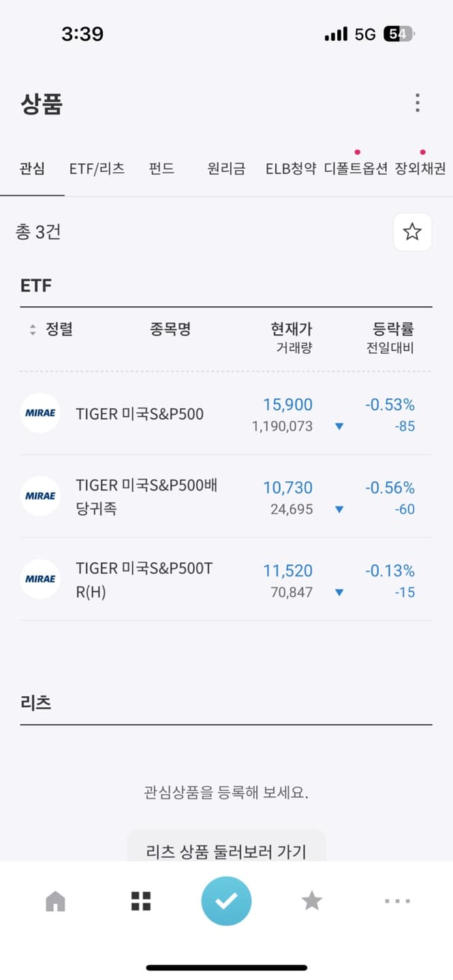Tap the star favorites edit icon

(412, 232)
